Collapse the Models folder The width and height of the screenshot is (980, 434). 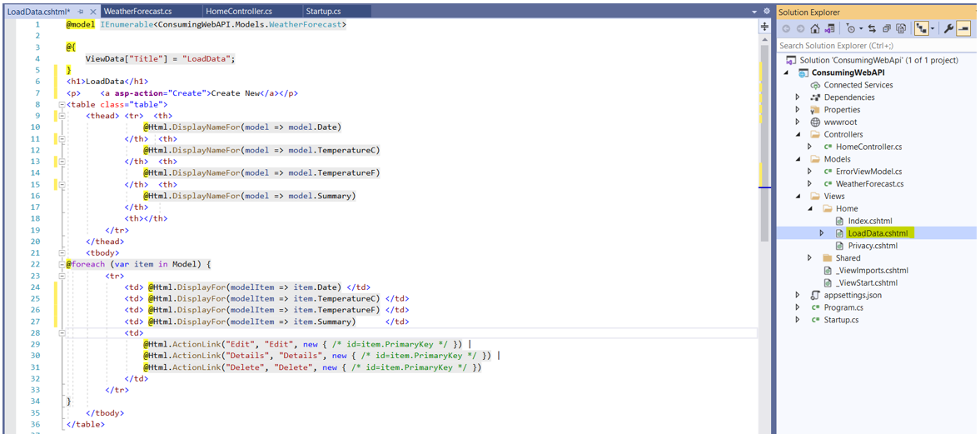pyautogui.click(x=798, y=159)
